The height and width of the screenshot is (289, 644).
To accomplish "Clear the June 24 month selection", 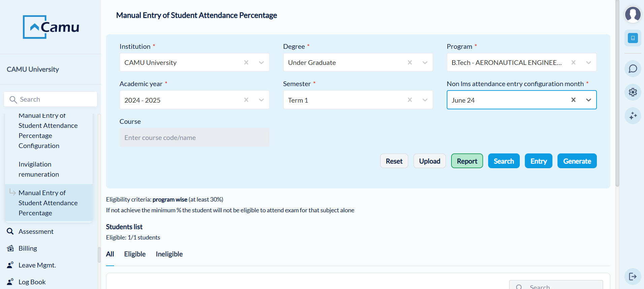I will coord(573,100).
